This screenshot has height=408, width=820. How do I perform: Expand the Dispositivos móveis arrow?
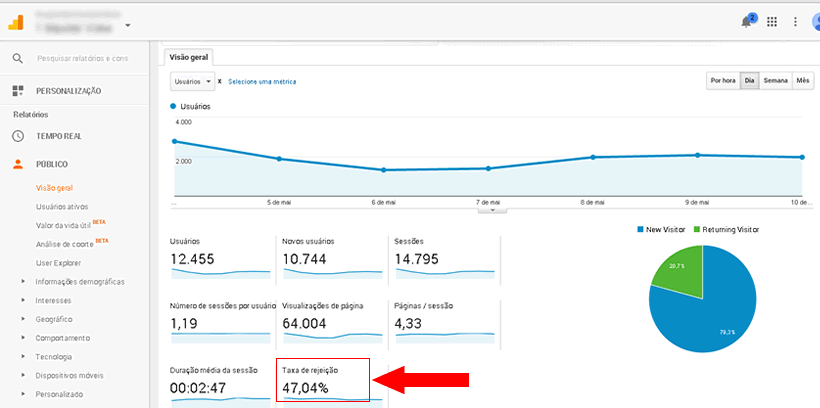coord(23,376)
